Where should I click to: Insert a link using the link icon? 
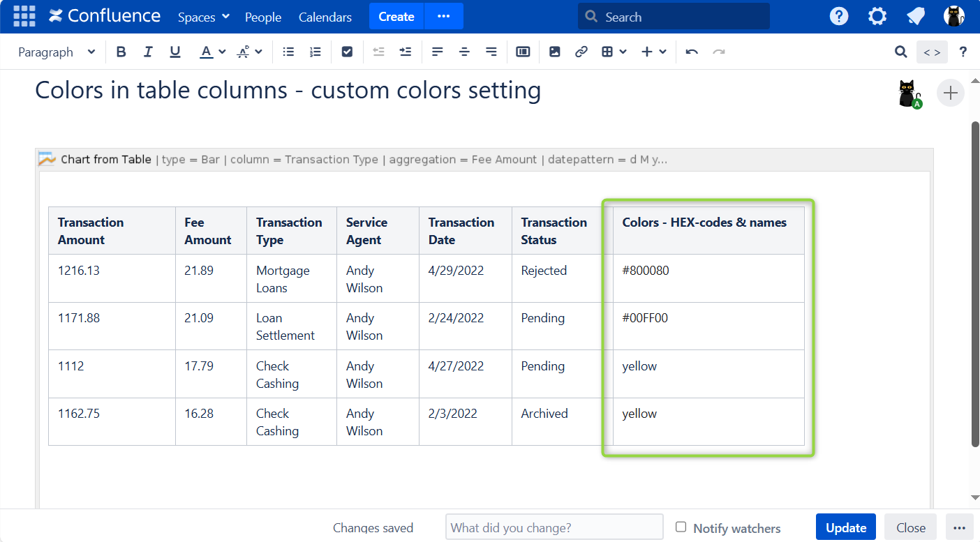581,52
